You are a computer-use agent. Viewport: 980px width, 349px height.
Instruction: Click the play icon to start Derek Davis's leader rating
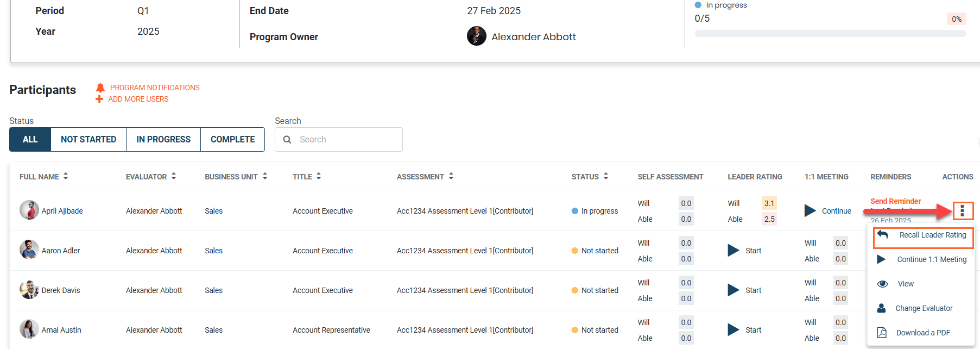[734, 290]
